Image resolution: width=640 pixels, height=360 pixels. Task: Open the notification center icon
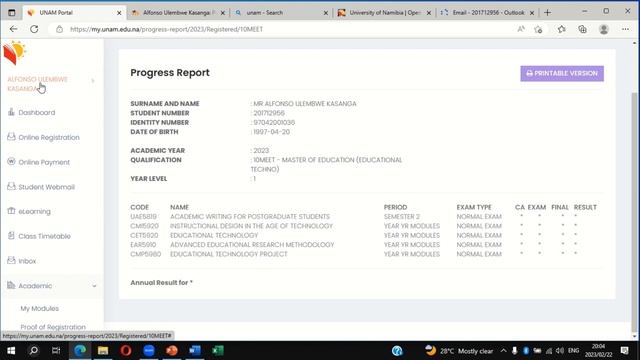pyautogui.click(x=624, y=351)
